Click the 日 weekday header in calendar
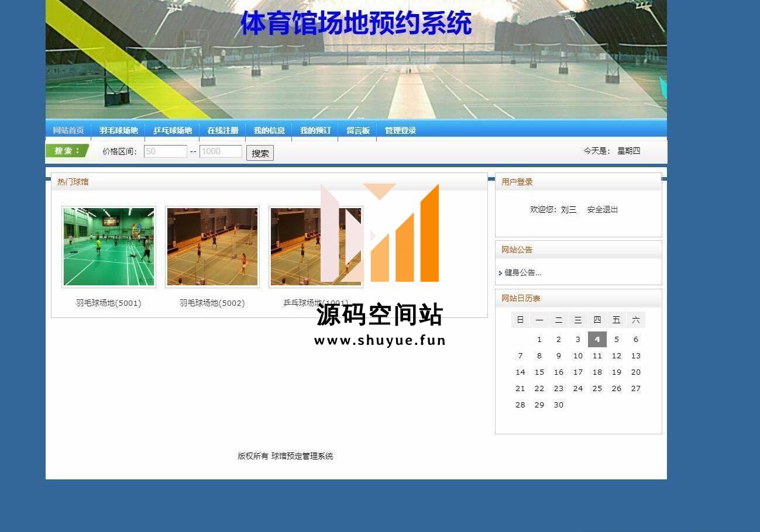The height and width of the screenshot is (532, 760). (x=520, y=320)
